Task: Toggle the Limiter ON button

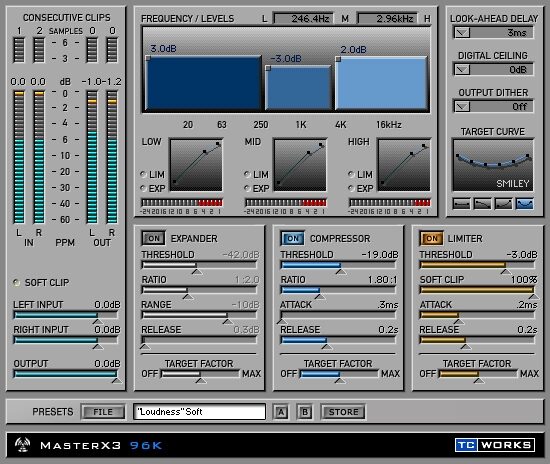Action: click(431, 238)
